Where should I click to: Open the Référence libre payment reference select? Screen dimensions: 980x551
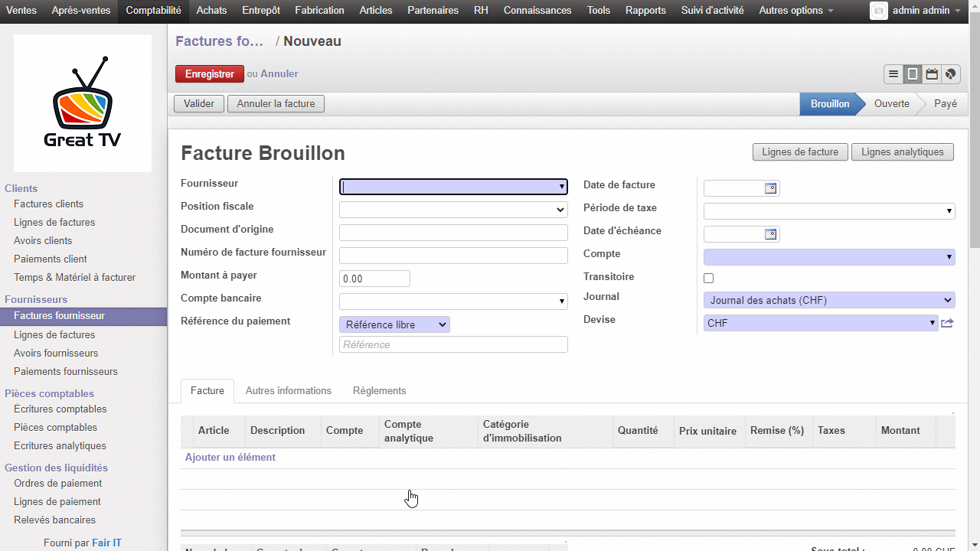tap(394, 324)
